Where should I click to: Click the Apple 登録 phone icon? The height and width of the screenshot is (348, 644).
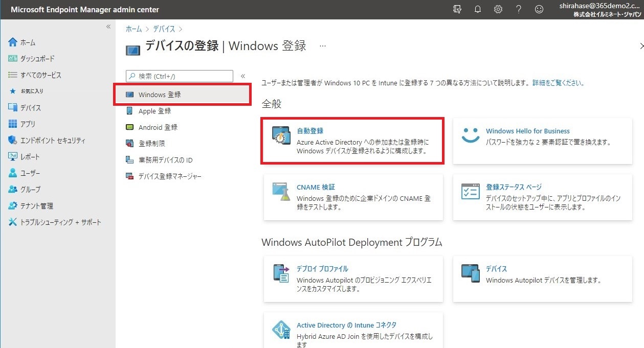(x=129, y=111)
